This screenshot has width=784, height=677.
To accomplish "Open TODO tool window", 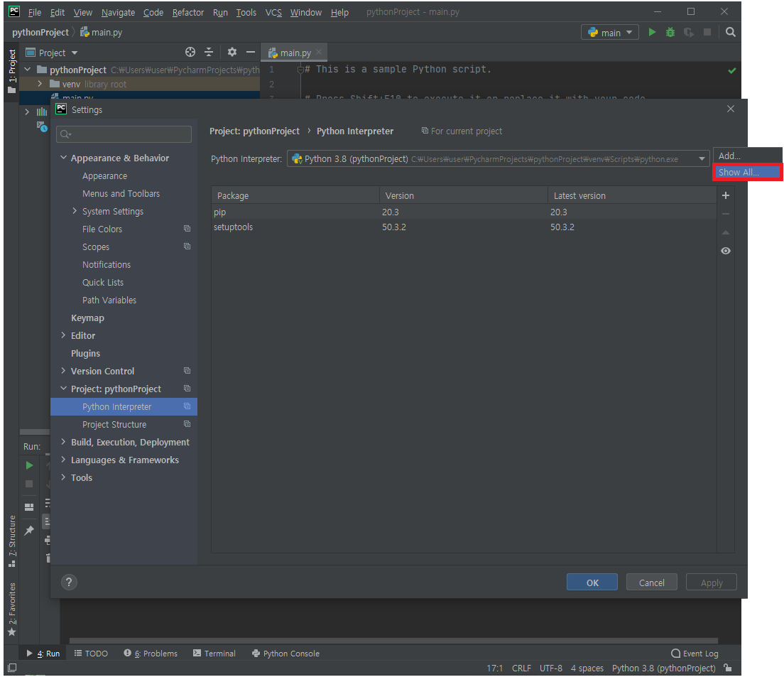I will 90,654.
